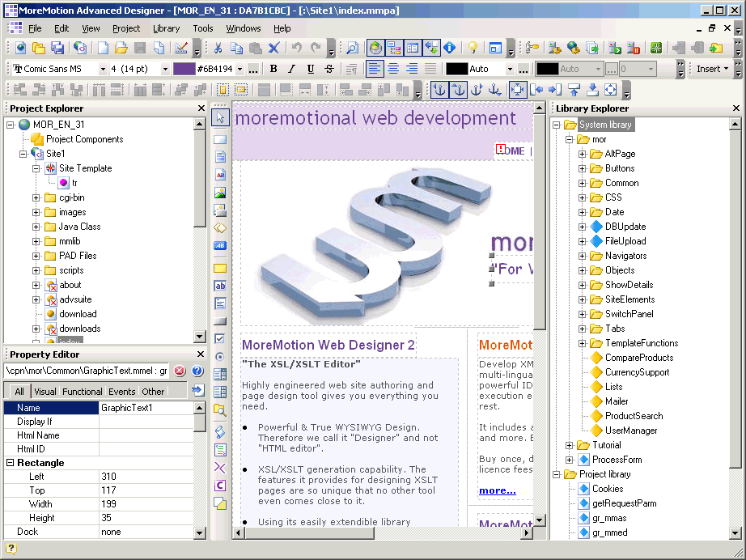Click the Name field showing GraphicText1
This screenshot has width=746, height=560.
146,408
